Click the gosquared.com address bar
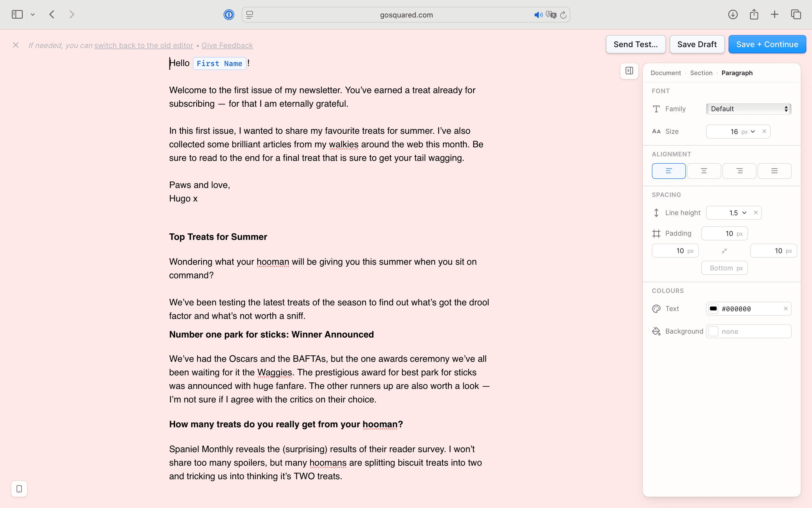Image resolution: width=812 pixels, height=508 pixels. 406,15
